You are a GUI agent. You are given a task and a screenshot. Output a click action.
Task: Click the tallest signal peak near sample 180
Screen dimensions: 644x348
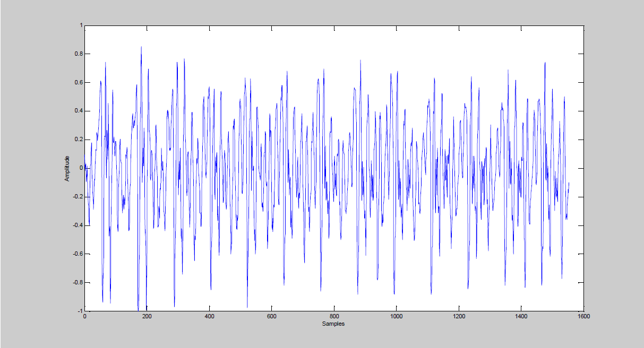pyautogui.click(x=141, y=47)
